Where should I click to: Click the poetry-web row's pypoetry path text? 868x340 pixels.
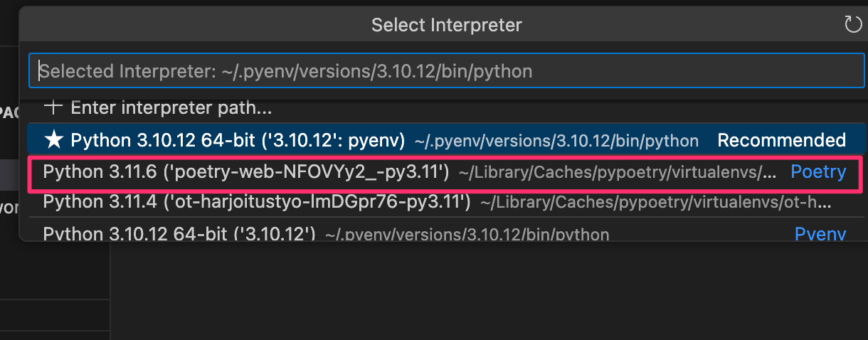tap(617, 173)
